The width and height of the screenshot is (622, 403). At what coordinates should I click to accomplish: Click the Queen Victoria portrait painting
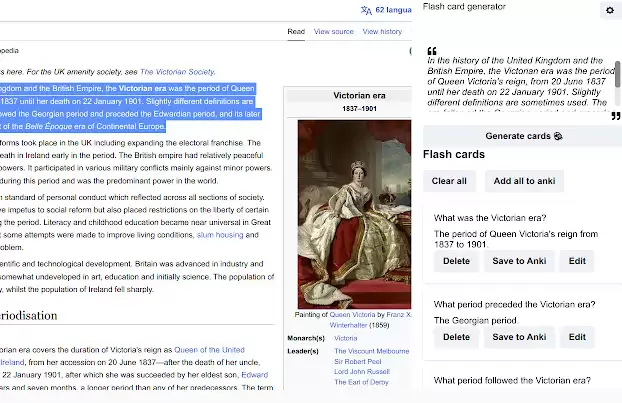354,214
